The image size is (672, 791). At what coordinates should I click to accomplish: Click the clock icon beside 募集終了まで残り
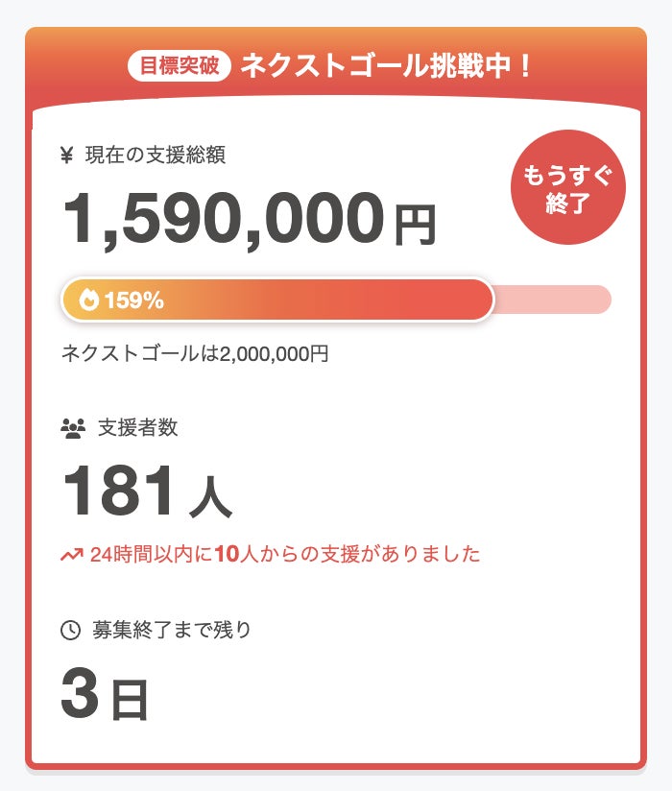pyautogui.click(x=70, y=631)
